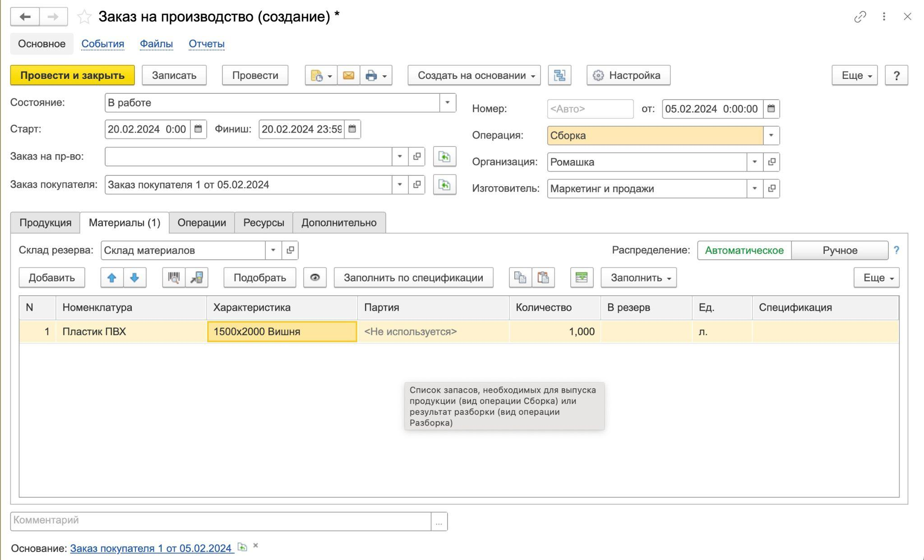Fill from Заказ покупателя green icon

pyautogui.click(x=444, y=185)
